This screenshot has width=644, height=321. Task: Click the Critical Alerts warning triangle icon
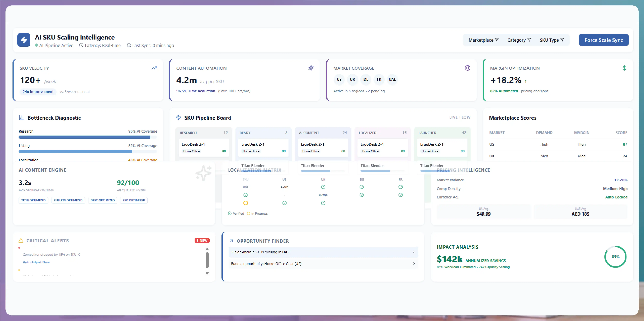pyautogui.click(x=21, y=241)
